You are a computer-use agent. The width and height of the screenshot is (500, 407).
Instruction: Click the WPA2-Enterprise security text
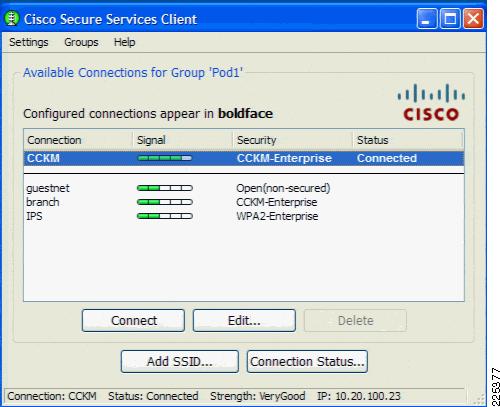(277, 216)
